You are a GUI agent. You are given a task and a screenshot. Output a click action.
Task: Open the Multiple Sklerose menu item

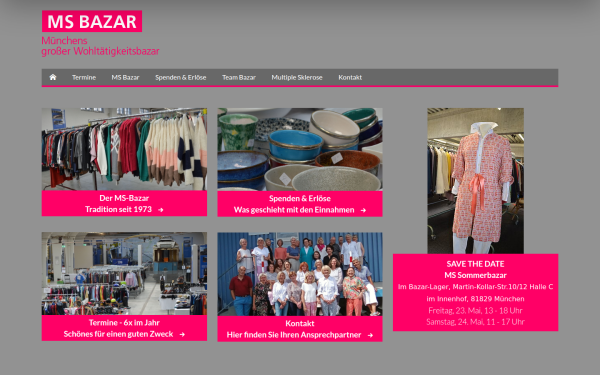tap(297, 77)
